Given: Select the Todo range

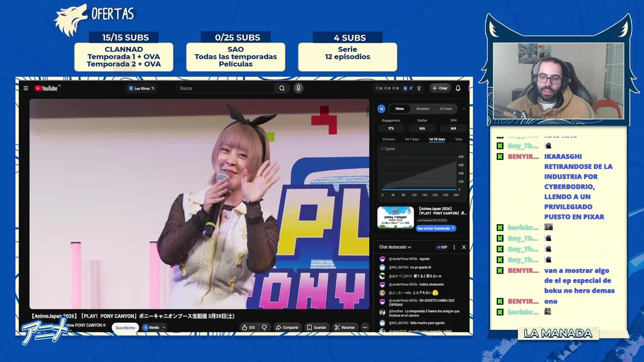Looking at the screenshot, I should (458, 139).
